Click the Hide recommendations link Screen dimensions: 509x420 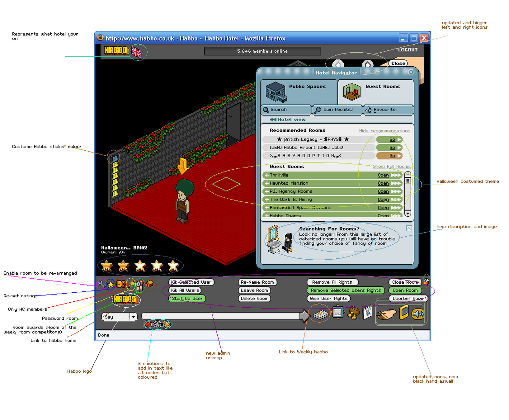pos(384,131)
